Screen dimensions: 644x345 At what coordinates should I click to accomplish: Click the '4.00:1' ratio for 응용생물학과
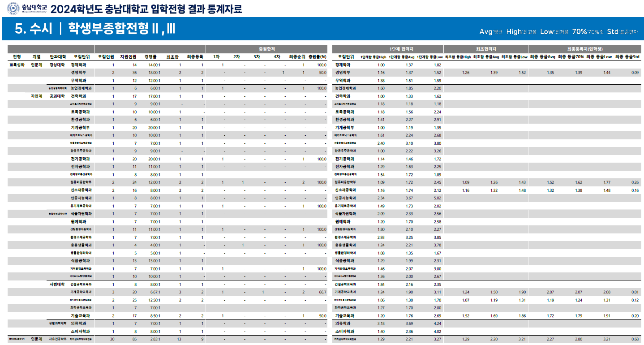click(x=156, y=245)
